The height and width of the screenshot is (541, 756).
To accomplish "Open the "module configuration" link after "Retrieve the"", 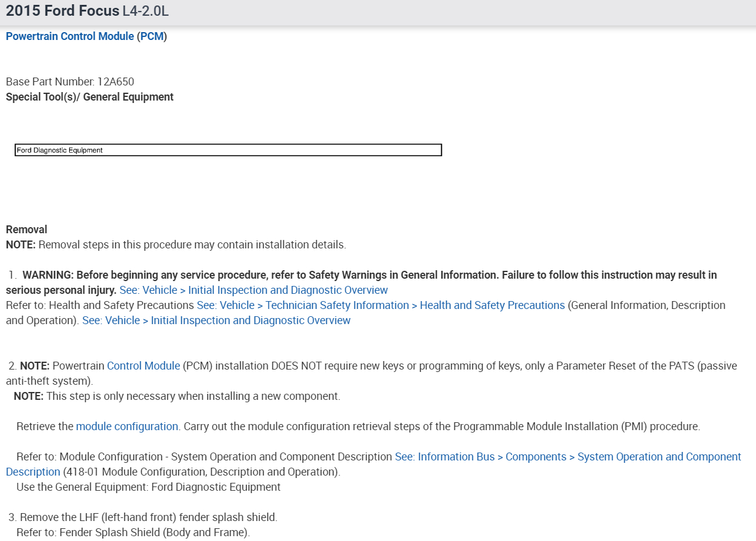I will pyautogui.click(x=127, y=426).
